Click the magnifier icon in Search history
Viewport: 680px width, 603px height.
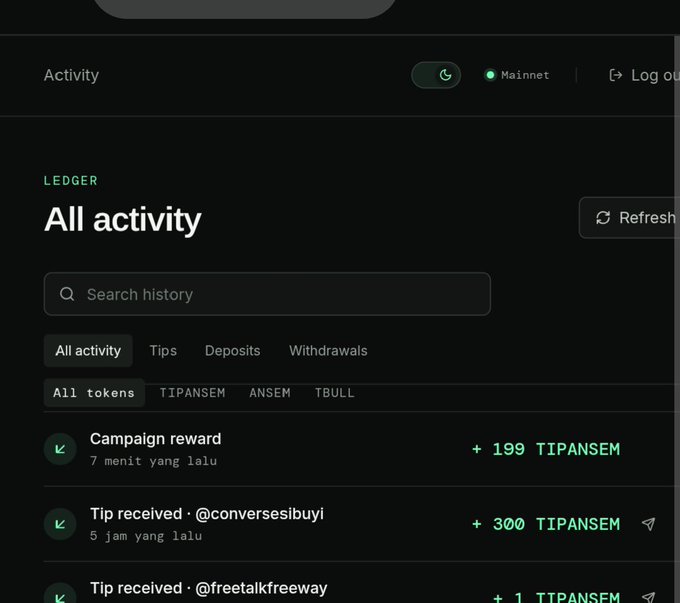click(x=67, y=294)
